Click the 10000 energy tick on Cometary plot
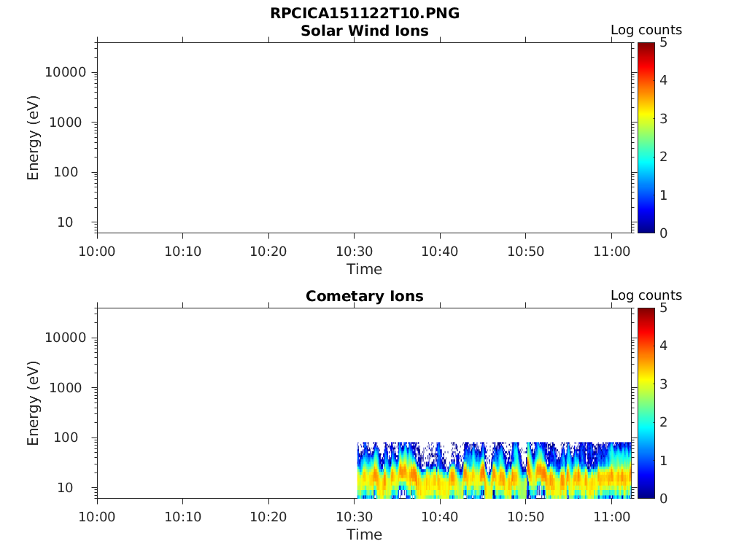The width and height of the screenshot is (747, 560). click(x=66, y=338)
